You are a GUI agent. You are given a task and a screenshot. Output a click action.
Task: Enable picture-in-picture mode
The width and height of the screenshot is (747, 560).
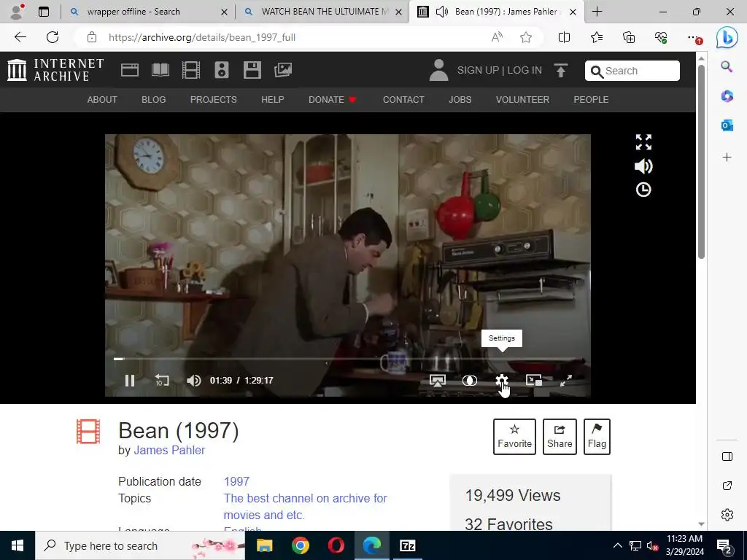533,381
